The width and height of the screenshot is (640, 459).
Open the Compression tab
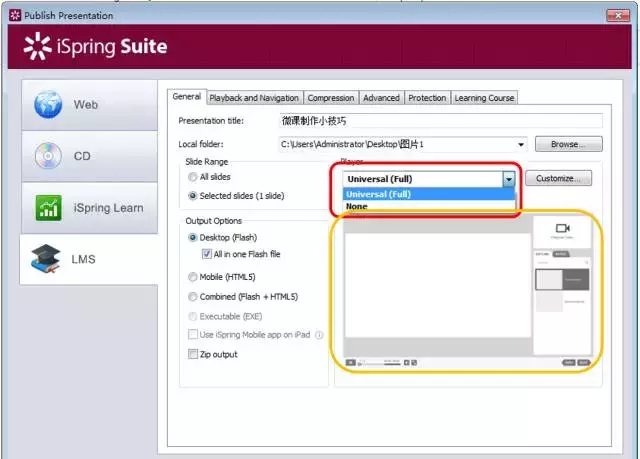(x=331, y=98)
